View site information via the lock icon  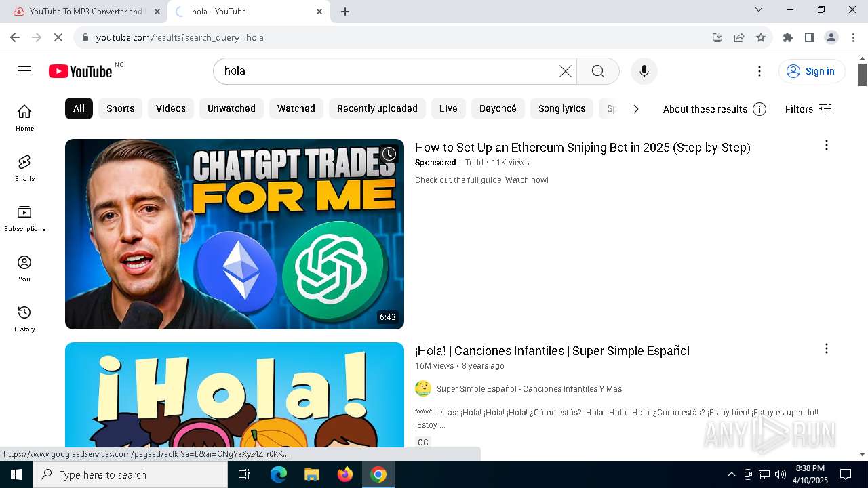coord(85,37)
